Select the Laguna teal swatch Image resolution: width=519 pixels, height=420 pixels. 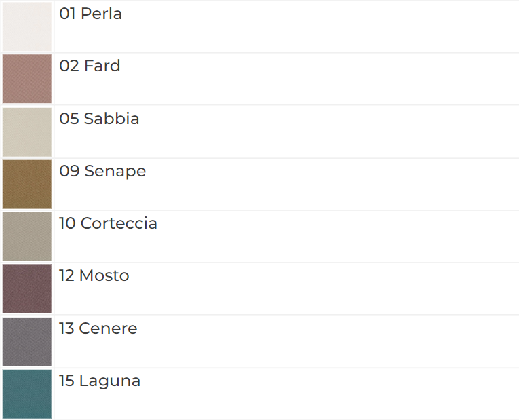pyautogui.click(x=27, y=394)
